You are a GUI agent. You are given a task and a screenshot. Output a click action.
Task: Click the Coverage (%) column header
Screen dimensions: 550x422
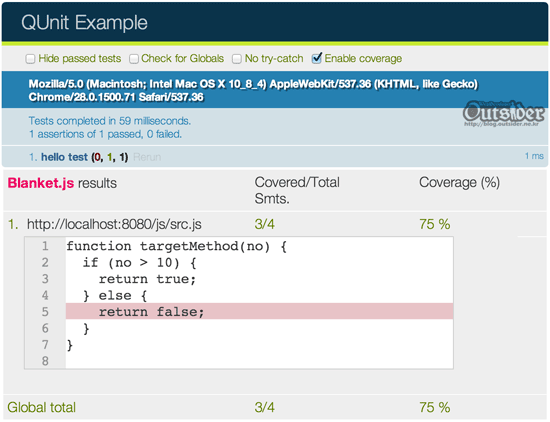pos(459,182)
